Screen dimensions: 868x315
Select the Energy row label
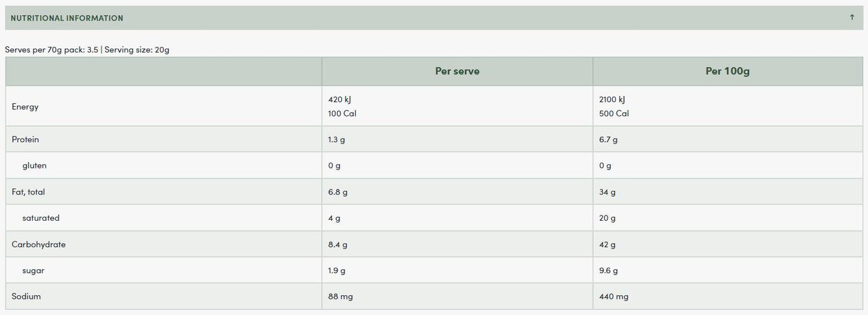(25, 107)
